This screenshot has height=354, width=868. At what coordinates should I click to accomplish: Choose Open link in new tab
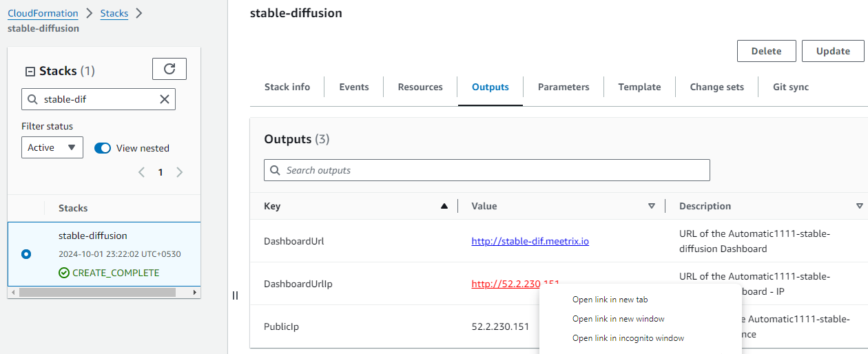(610, 300)
